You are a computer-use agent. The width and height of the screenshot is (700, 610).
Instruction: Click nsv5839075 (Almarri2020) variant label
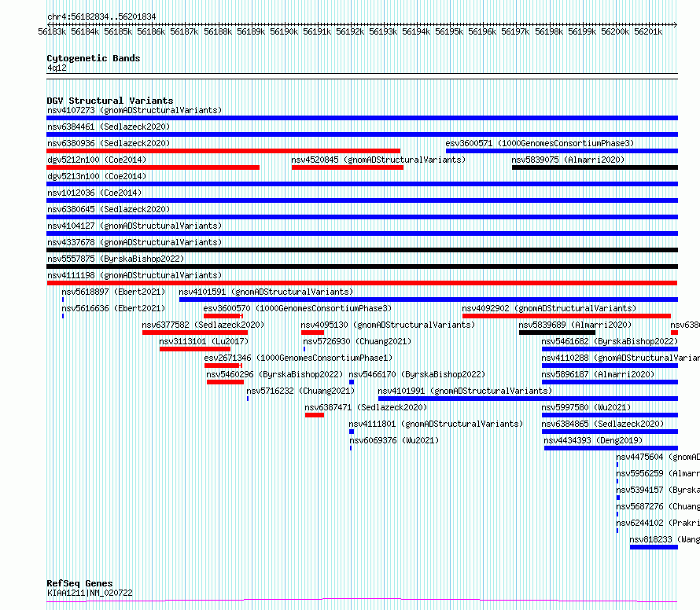click(x=568, y=160)
